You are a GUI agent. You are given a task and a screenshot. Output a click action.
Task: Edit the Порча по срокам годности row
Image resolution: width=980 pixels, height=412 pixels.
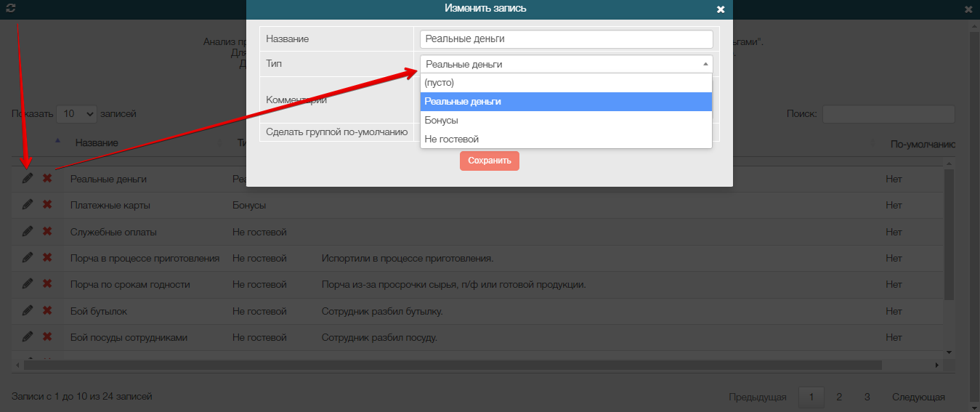[x=28, y=283]
